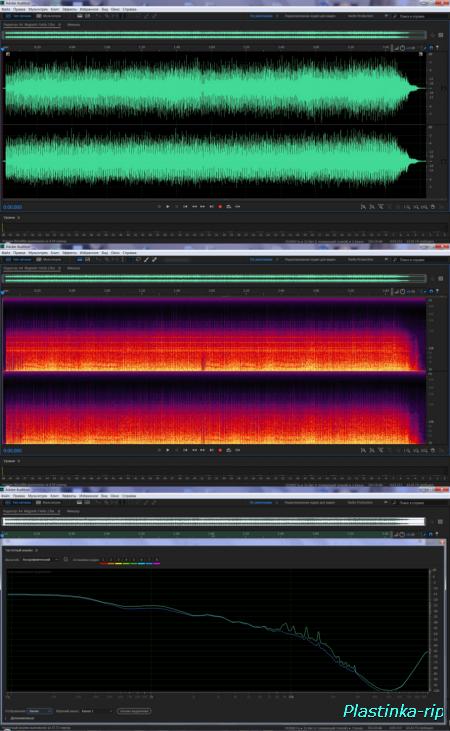Open the display dropdown below the frequency graph
450x731 pixels.
click(40, 711)
